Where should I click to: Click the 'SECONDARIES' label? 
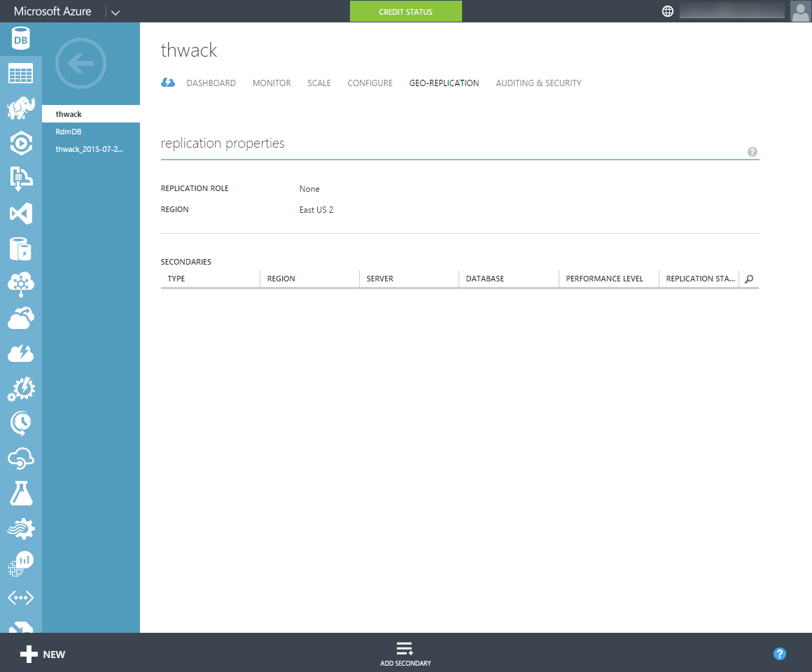[x=186, y=261]
